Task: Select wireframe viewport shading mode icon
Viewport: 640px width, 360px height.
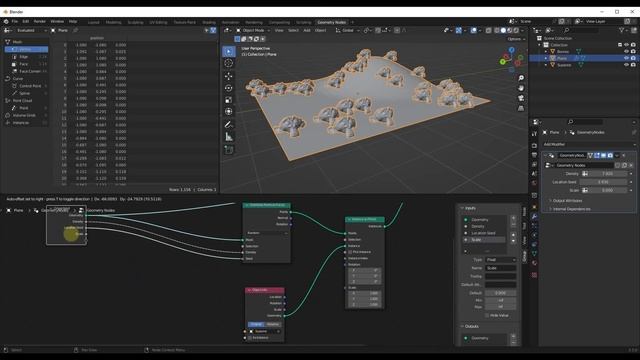Action: tap(497, 30)
